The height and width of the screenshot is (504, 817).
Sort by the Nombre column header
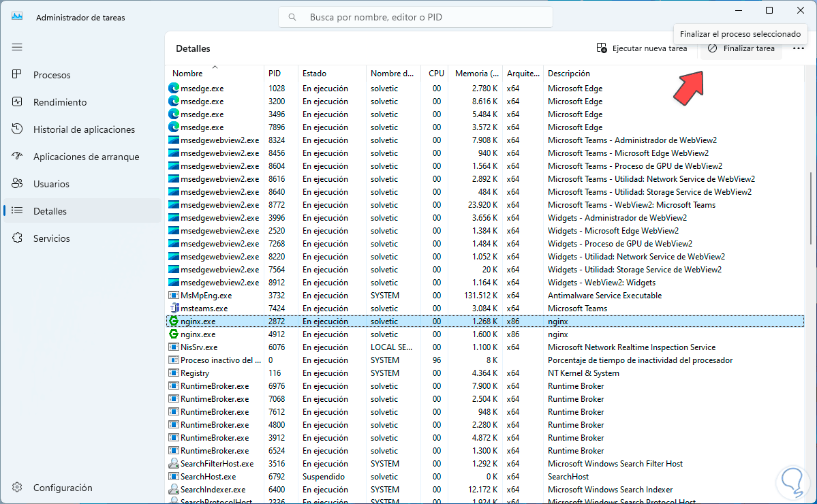[215, 74]
